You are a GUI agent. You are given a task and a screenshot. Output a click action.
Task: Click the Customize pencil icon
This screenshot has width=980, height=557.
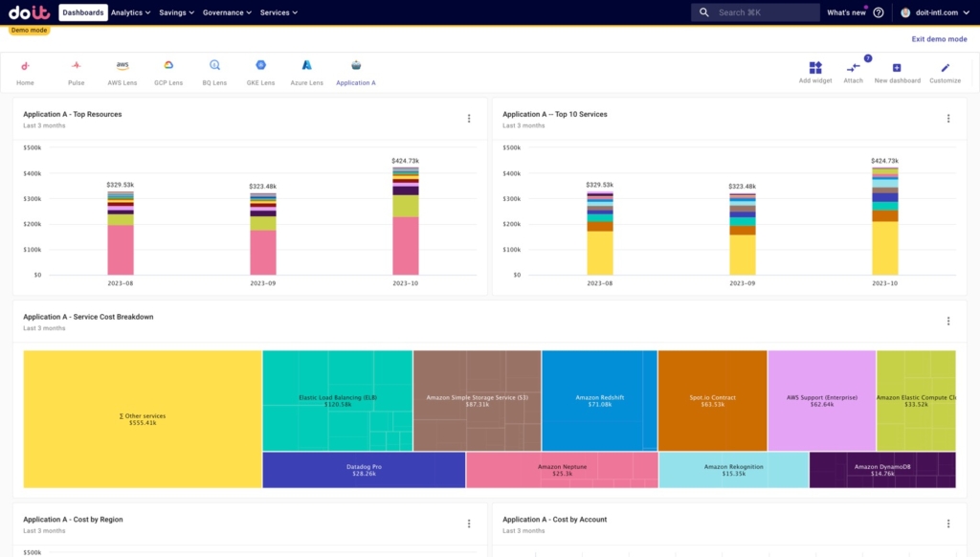(x=945, y=68)
